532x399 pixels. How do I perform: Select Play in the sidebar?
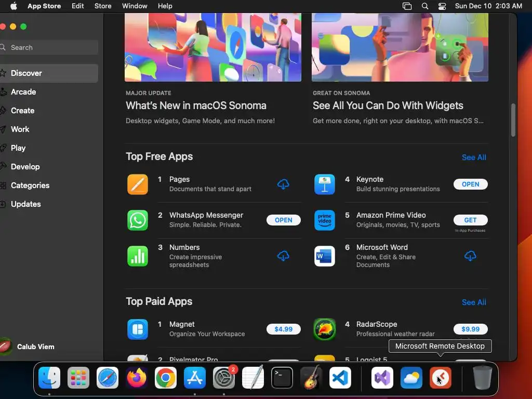click(48, 148)
